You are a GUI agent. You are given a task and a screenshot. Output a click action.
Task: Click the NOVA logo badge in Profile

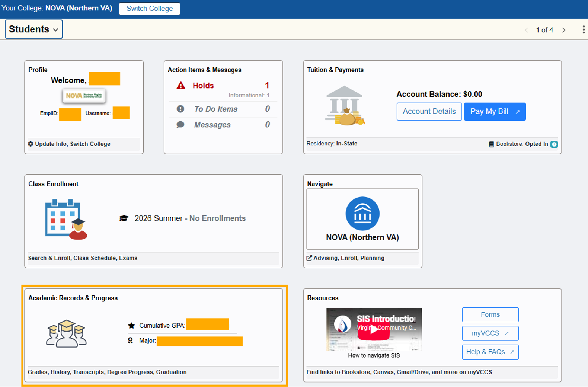pyautogui.click(x=84, y=96)
